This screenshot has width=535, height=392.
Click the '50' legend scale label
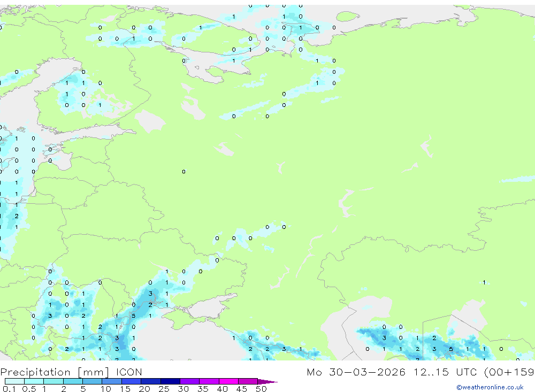tap(261, 389)
